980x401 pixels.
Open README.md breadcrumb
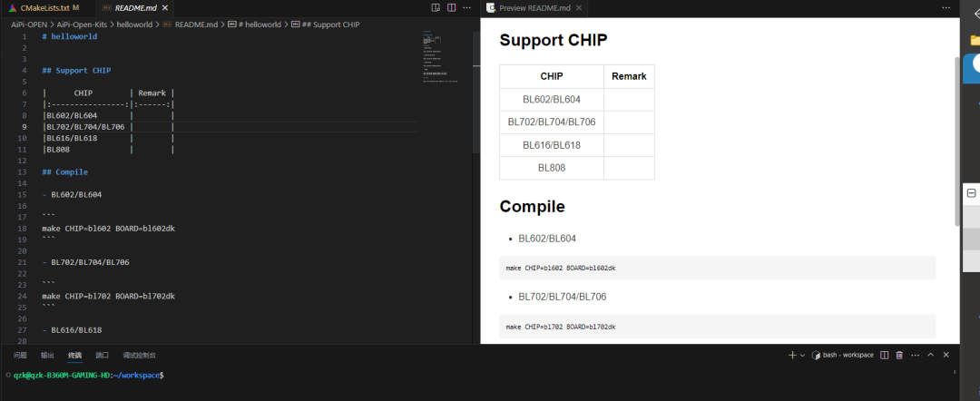click(x=191, y=24)
